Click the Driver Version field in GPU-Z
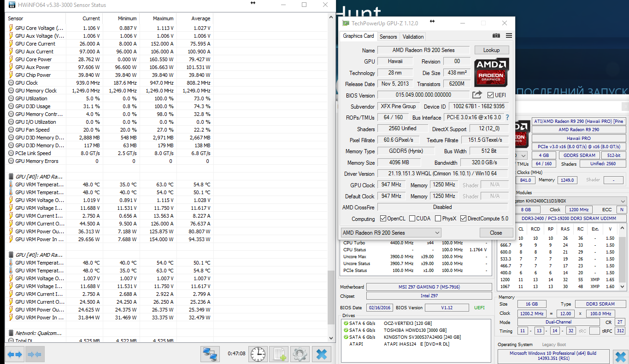Screen dimensions: 629x364 [443, 173]
